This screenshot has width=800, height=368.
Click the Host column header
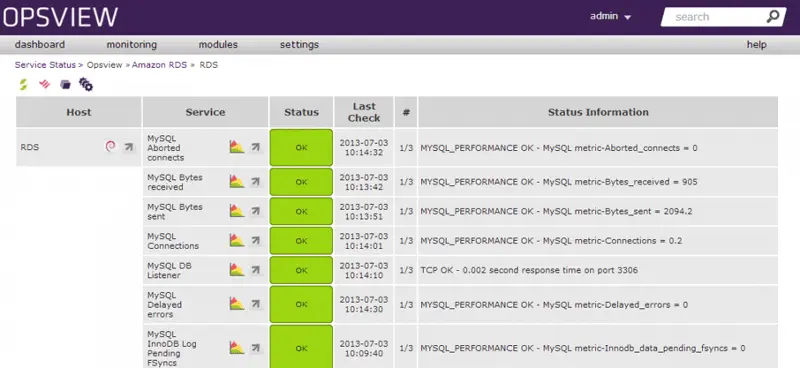click(x=79, y=112)
